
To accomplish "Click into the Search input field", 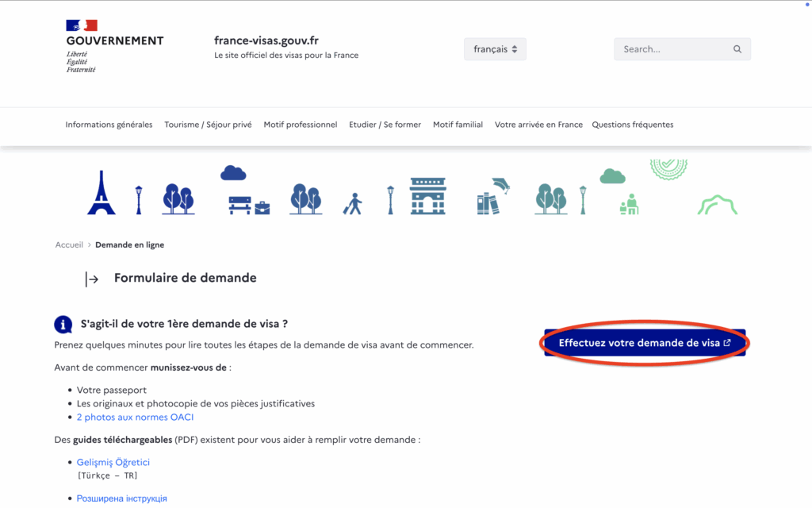I will pyautogui.click(x=672, y=49).
